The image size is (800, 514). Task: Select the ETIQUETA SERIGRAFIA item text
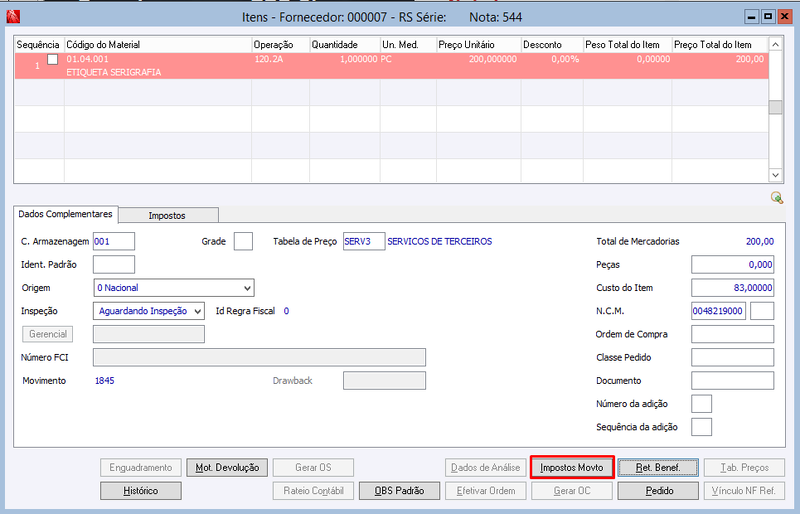(114, 72)
